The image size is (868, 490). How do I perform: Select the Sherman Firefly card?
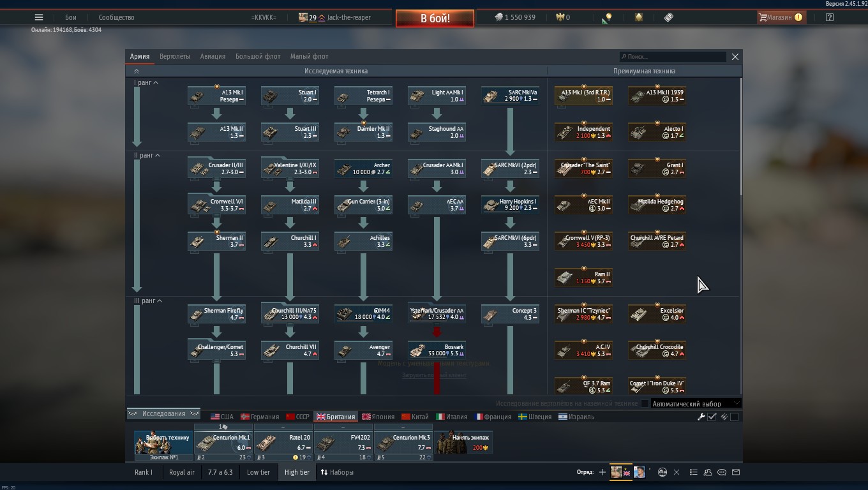(x=216, y=314)
